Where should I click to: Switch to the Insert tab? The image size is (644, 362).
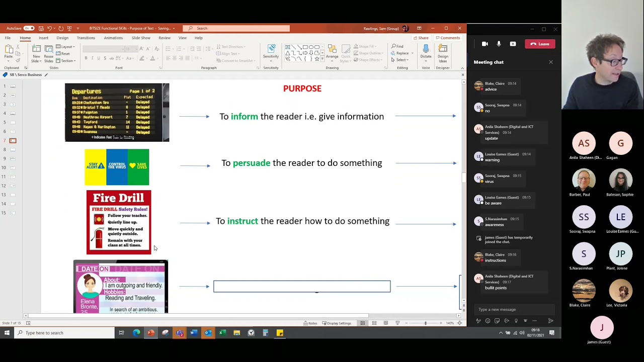44,38
